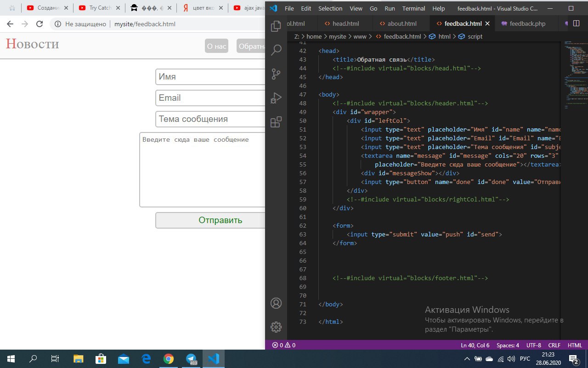The height and width of the screenshot is (368, 588).
Task: Reload the mysite page in Chrome
Action: tap(40, 24)
